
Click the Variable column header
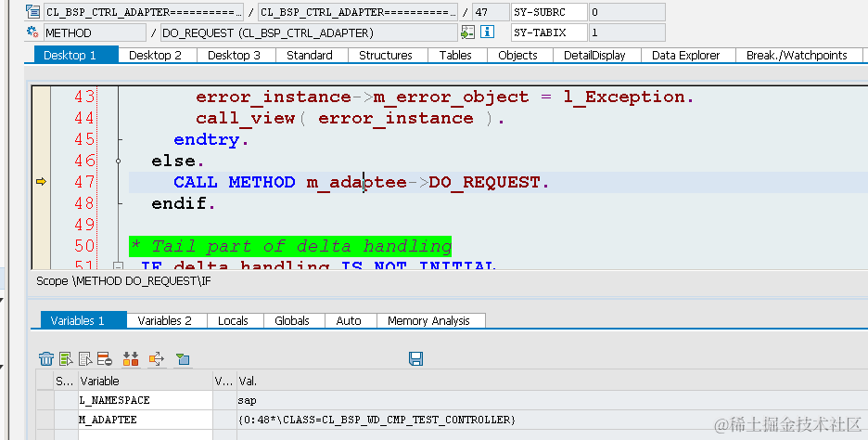tap(145, 381)
